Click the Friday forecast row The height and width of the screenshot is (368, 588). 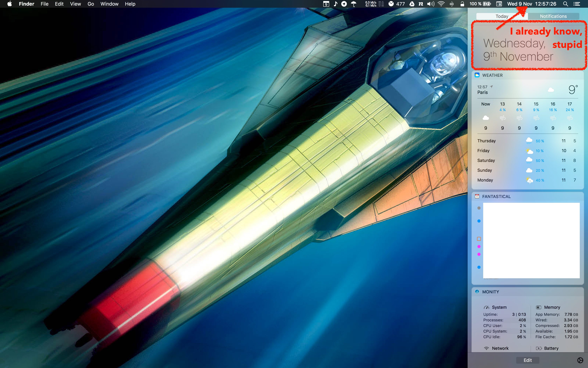click(x=527, y=151)
